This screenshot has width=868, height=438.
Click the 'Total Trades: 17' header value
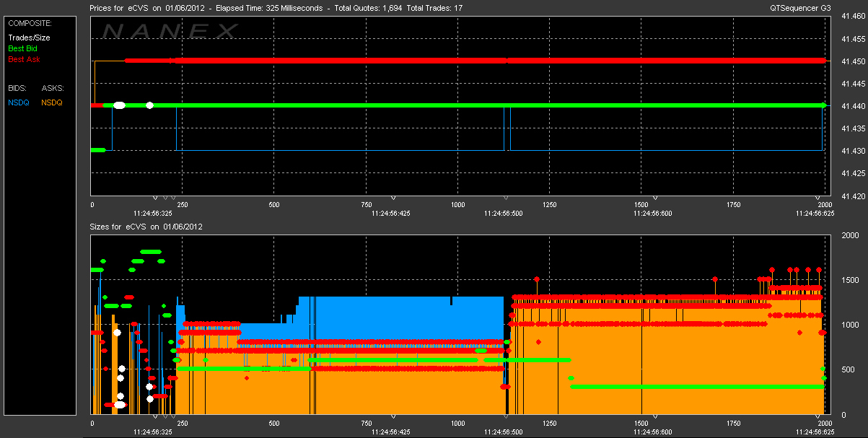coord(435,8)
